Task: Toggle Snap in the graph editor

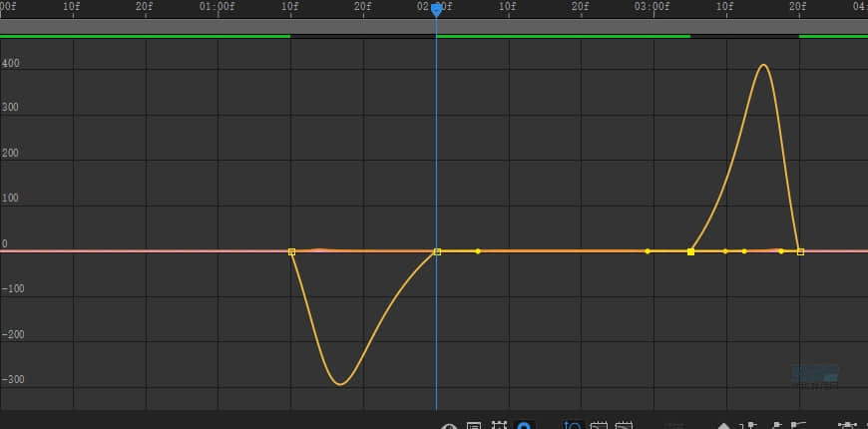Action: (524, 426)
